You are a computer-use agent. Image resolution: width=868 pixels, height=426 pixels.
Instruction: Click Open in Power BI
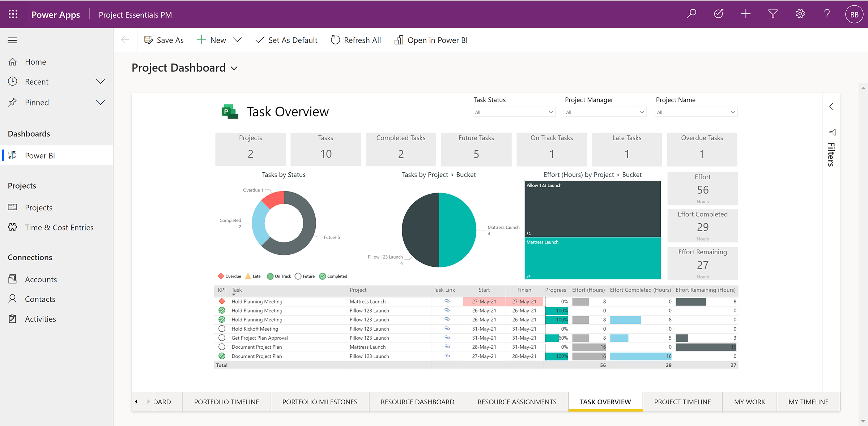coord(431,40)
